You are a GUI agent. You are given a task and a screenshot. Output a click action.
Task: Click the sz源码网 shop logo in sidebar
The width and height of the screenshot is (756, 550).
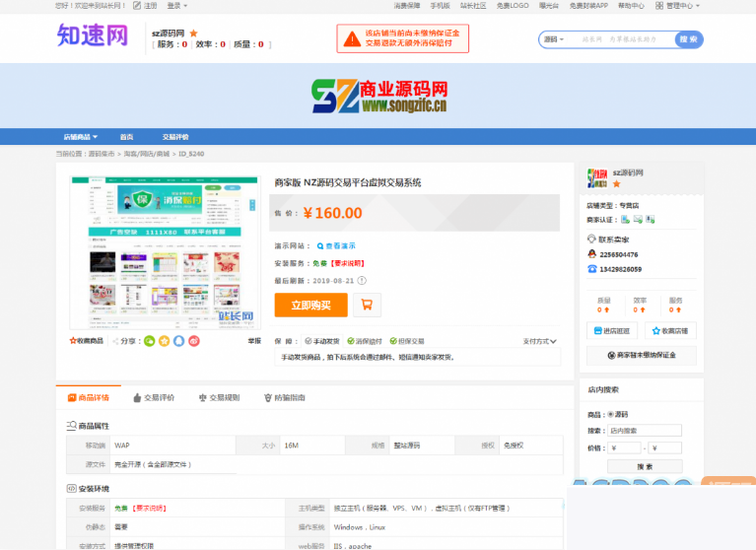click(x=597, y=178)
